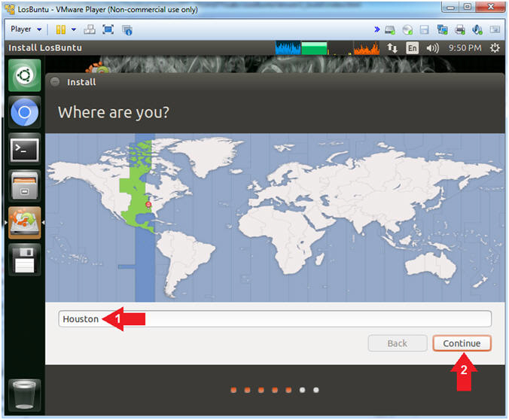Click Continue to proceed with install
The width and height of the screenshot is (509, 420).
tap(462, 343)
